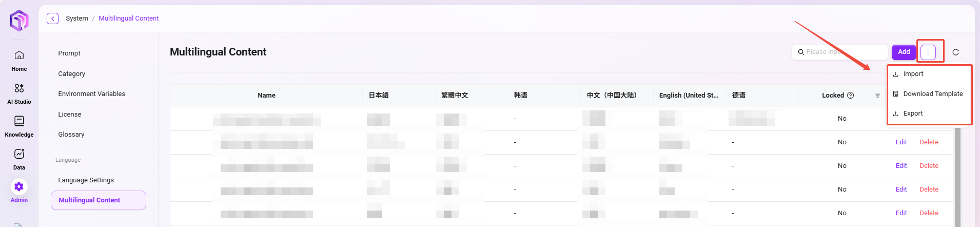Open Environment Variables settings page

tap(91, 94)
